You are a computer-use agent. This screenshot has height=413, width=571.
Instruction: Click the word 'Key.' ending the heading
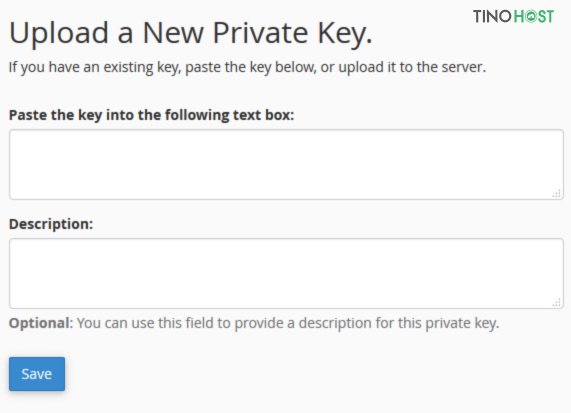click(x=345, y=34)
